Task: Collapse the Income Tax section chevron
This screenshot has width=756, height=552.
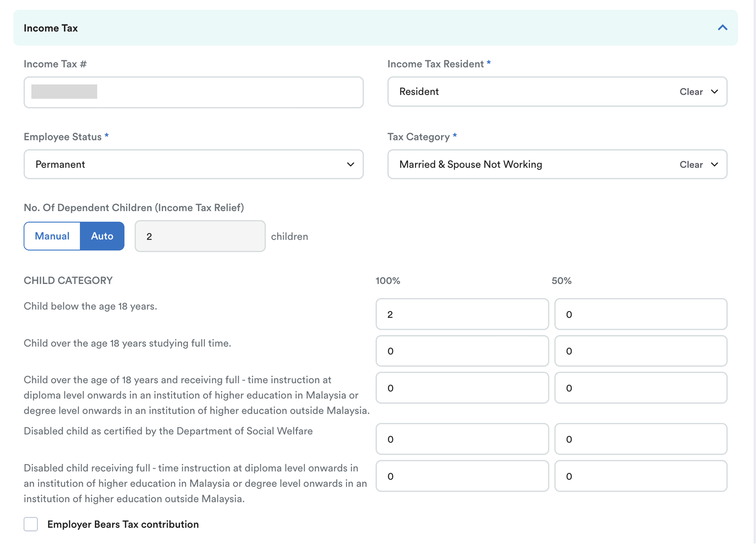Action: pyautogui.click(x=722, y=28)
